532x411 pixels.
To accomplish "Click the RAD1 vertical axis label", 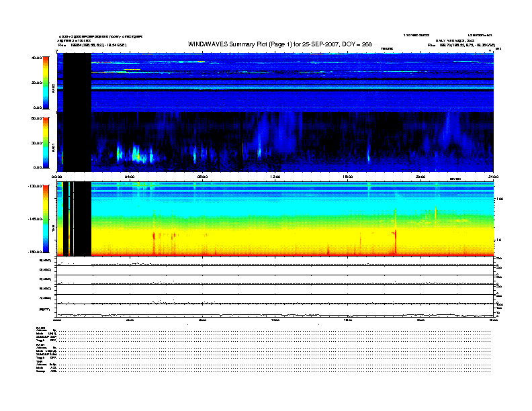I will point(53,147).
